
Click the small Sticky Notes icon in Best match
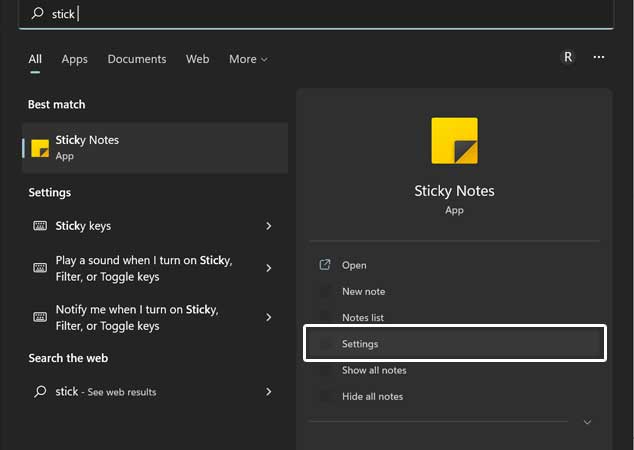[x=40, y=148]
